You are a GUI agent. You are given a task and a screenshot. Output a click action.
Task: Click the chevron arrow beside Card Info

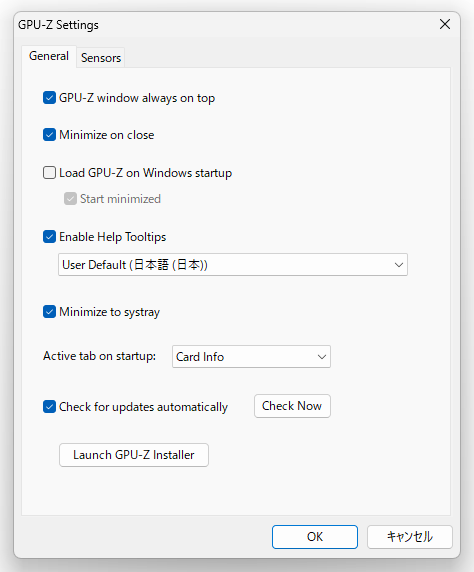pos(321,357)
